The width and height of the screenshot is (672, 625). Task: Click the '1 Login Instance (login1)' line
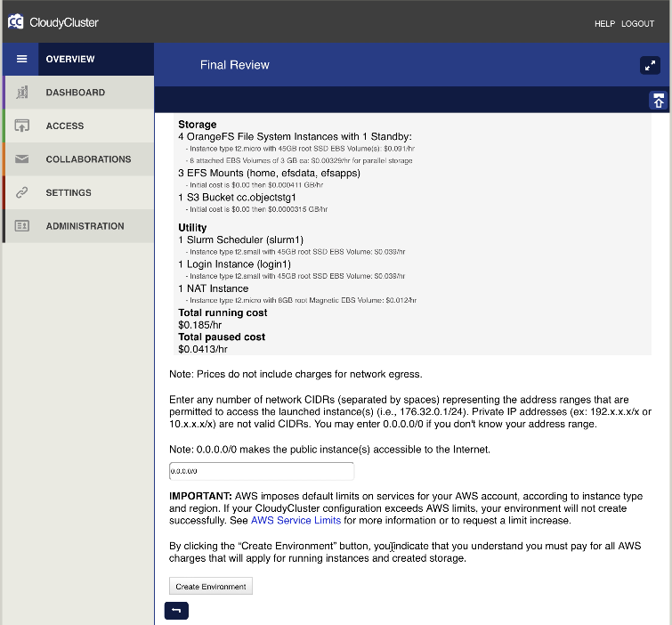(234, 264)
